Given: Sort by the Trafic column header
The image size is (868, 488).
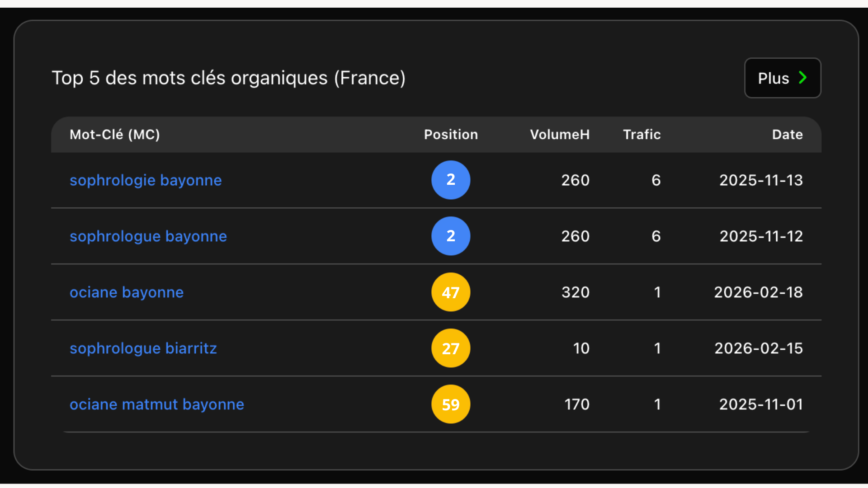Looking at the screenshot, I should [642, 135].
